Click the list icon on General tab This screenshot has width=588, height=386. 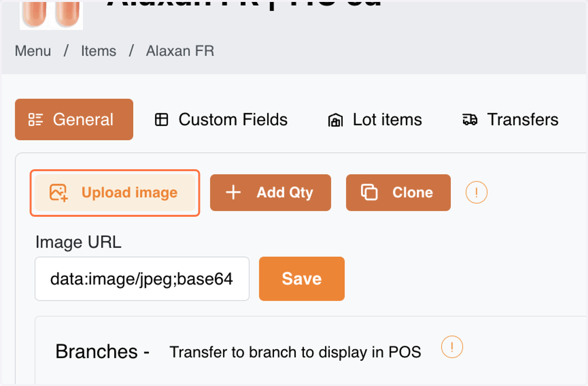coord(36,120)
